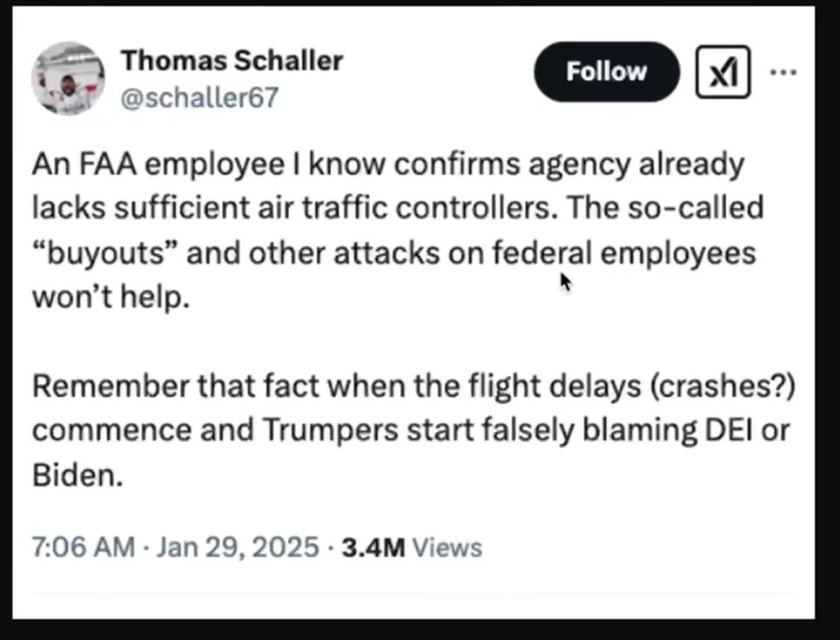Open the 7:06 AM timestamp link

click(83, 547)
